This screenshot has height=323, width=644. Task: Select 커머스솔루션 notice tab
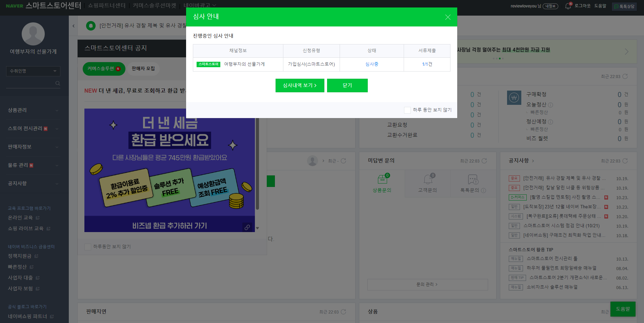click(x=104, y=69)
